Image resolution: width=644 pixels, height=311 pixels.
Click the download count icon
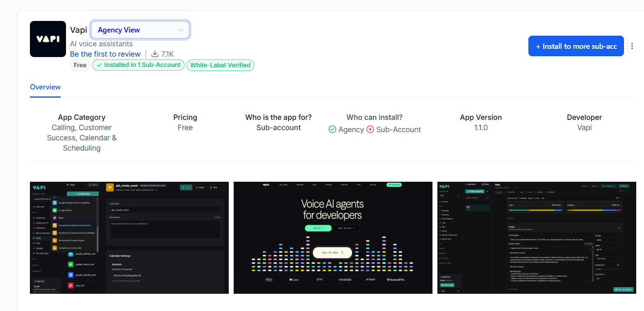tap(155, 54)
